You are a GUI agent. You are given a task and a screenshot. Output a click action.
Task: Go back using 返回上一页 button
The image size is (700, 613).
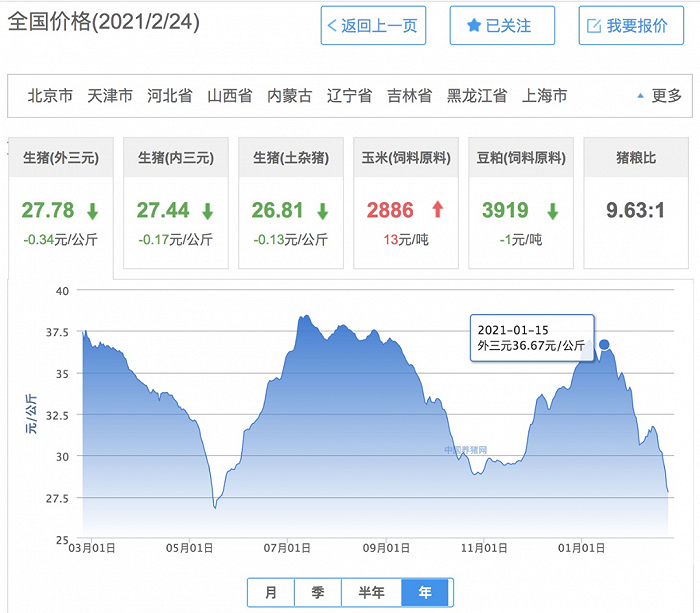pos(373,25)
